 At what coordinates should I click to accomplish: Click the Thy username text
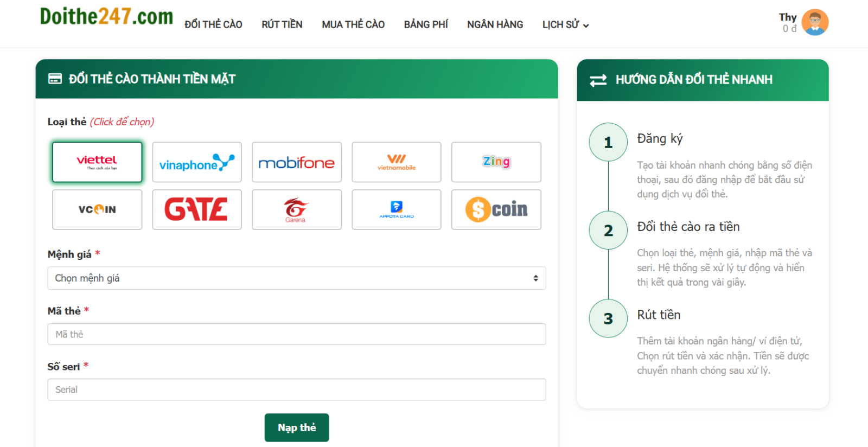pos(788,17)
